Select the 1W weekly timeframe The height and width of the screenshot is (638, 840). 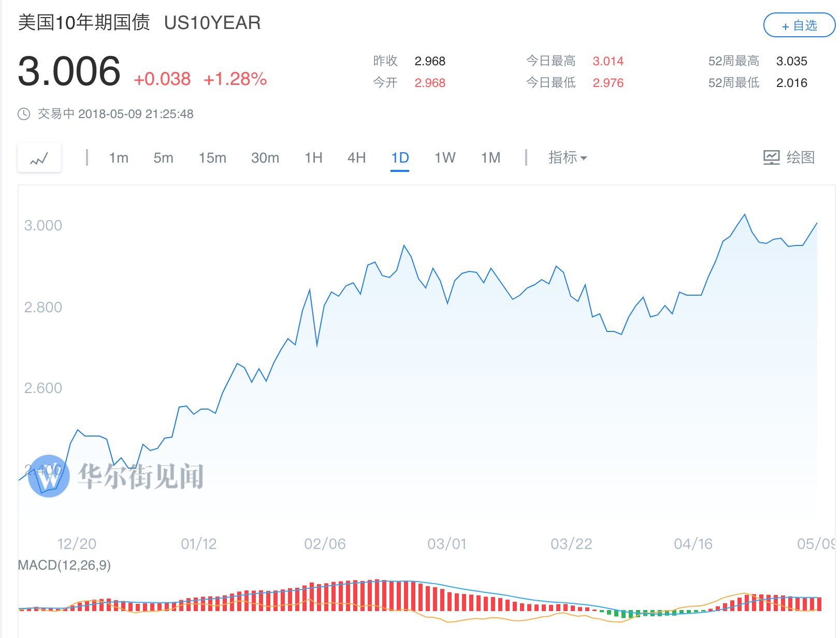click(x=445, y=157)
